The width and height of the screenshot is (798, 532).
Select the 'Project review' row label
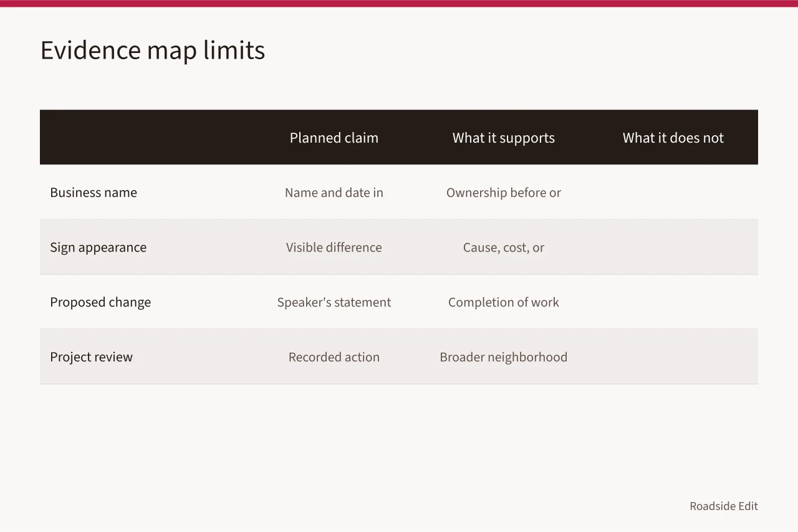(x=91, y=357)
